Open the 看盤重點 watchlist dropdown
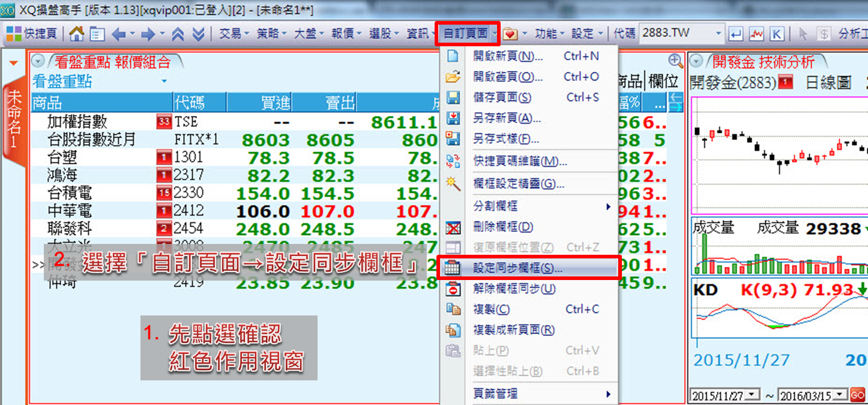Screen dimensions: 868x405 pyautogui.click(x=164, y=81)
